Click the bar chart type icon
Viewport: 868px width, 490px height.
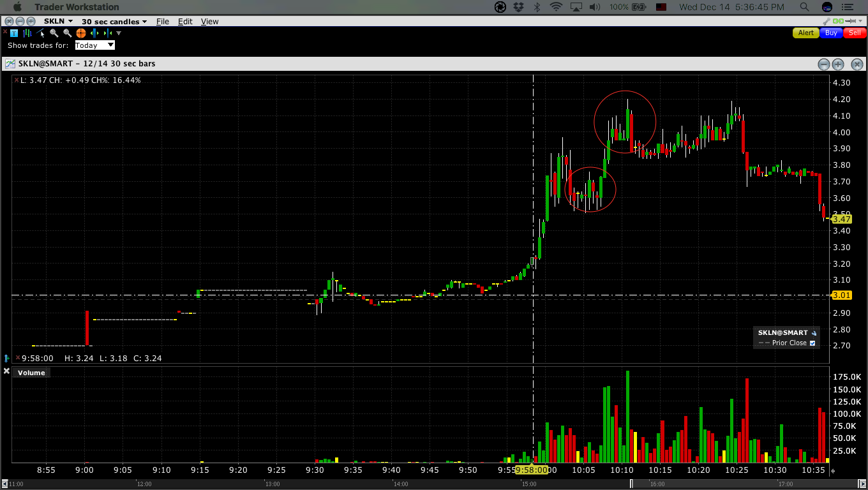click(27, 33)
